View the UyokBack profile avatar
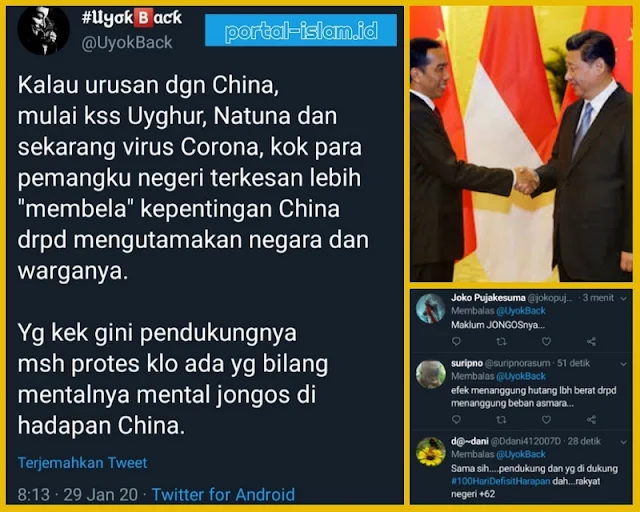Image resolution: width=640 pixels, height=512 pixels. pos(43,30)
